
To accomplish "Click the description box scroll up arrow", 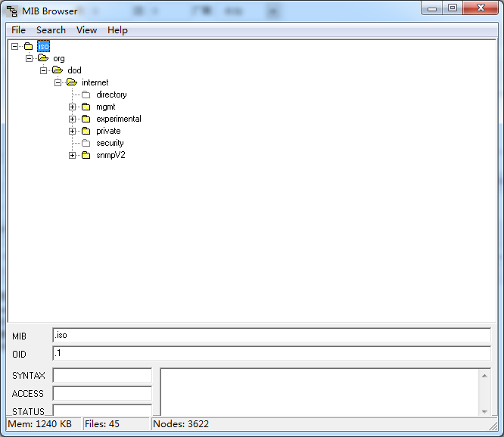I will [484, 374].
